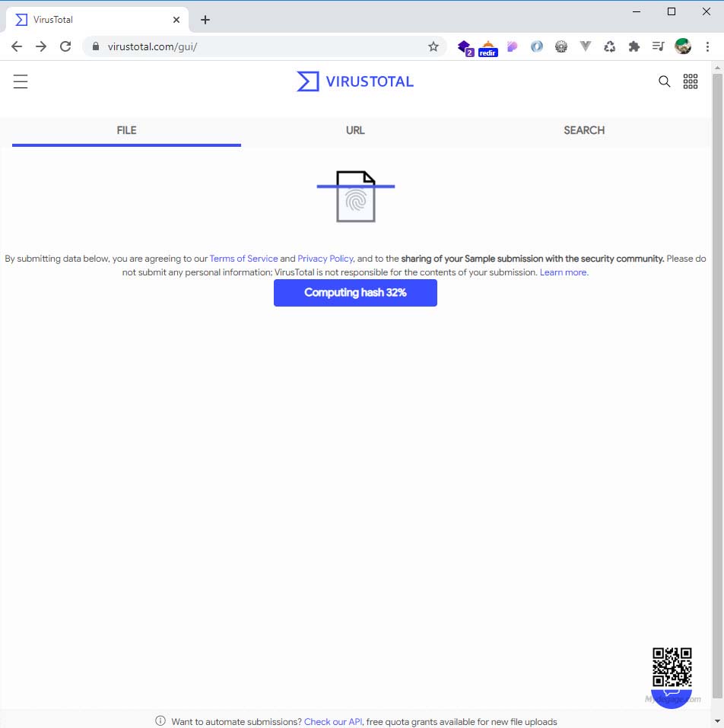Viewport: 724px width, 728px height.
Task: Click the pink-purple extension icon
Action: (513, 46)
